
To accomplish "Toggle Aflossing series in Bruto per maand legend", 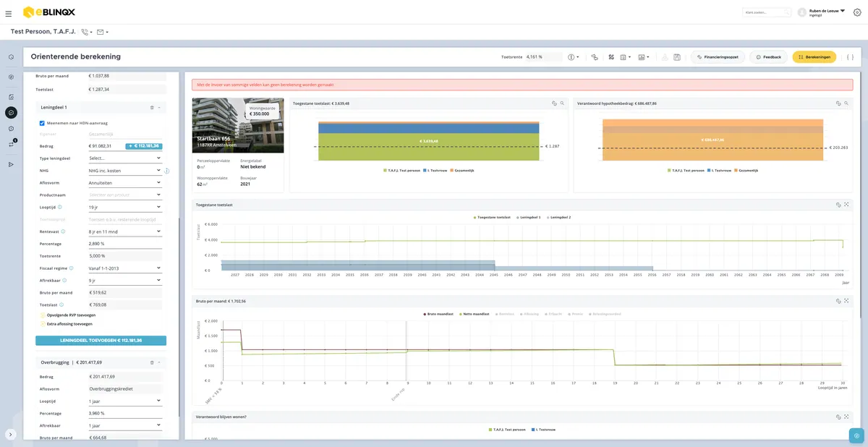I will click(x=529, y=314).
